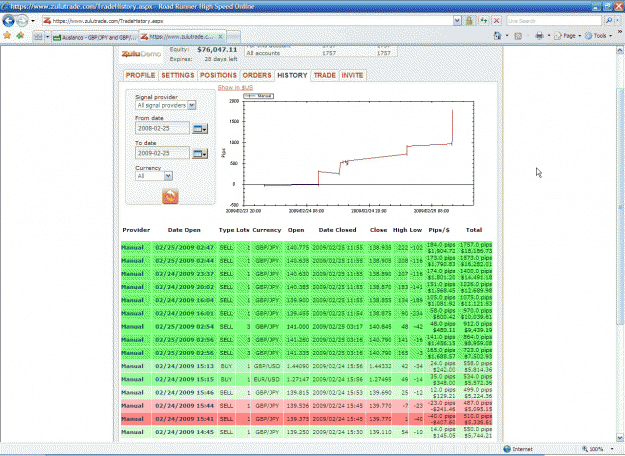Click the To date field 2009-02-25

point(162,153)
